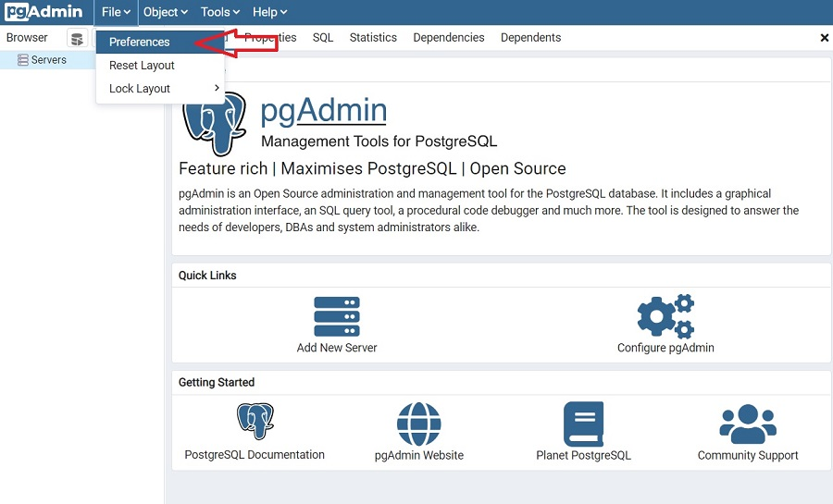Open the Object menu

coord(166,12)
